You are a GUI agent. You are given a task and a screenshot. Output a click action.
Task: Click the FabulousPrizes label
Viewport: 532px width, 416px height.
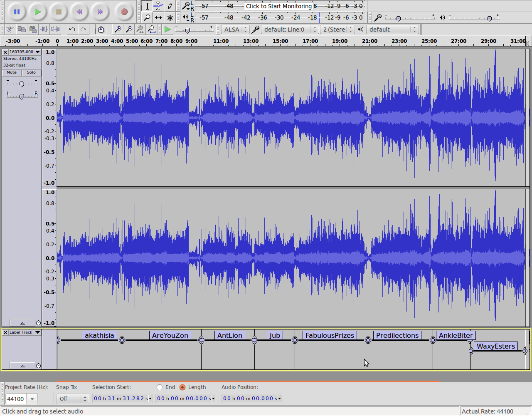click(x=330, y=335)
